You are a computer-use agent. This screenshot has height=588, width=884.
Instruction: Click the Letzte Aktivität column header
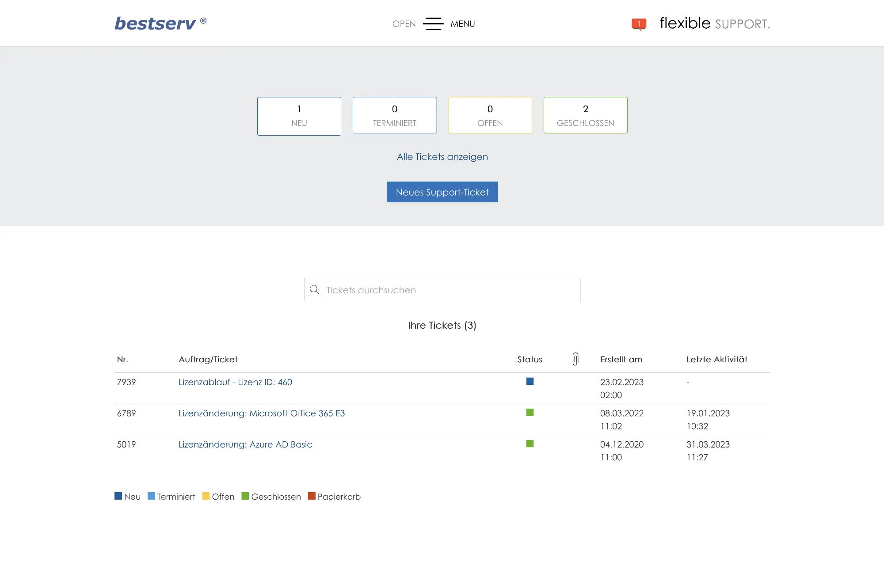[717, 360]
